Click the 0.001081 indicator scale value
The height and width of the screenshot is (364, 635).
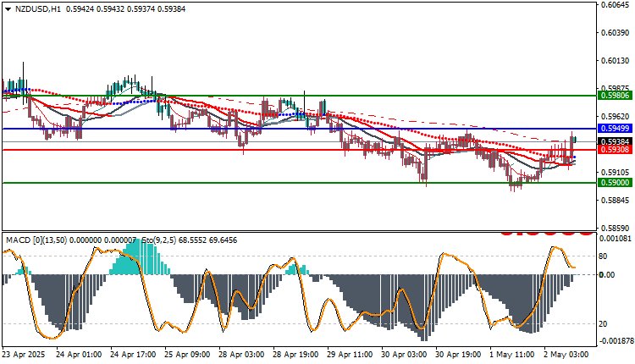[616, 239]
